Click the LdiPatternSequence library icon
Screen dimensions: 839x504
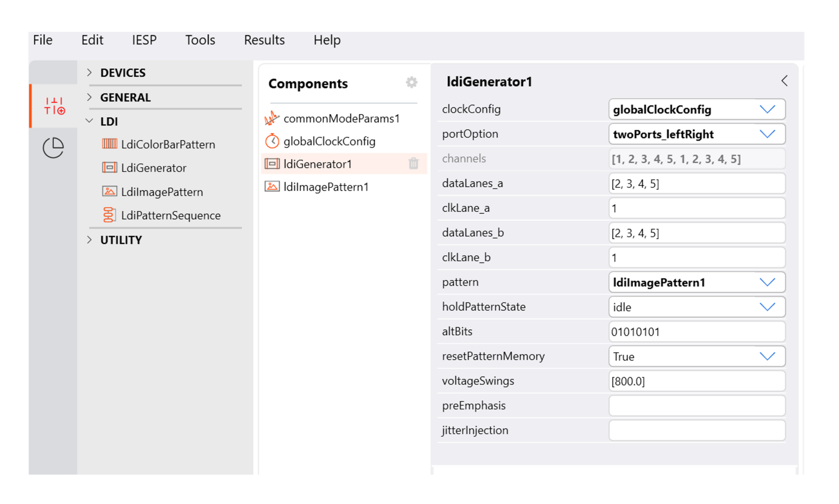click(109, 215)
